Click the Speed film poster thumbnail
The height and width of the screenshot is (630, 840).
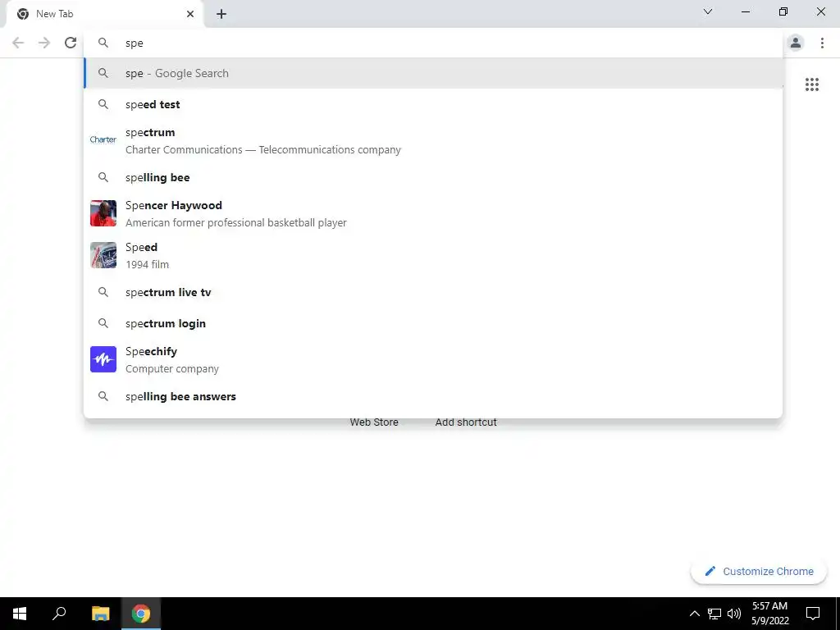pos(103,255)
